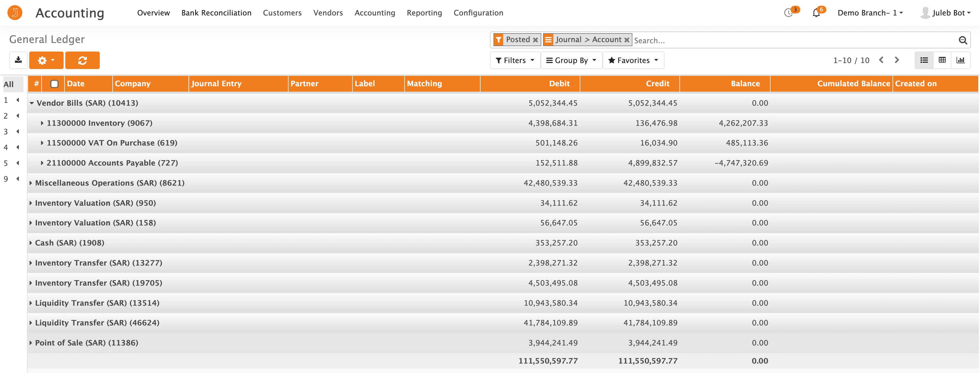Remove the Journal > Account grouping tag

[627, 40]
